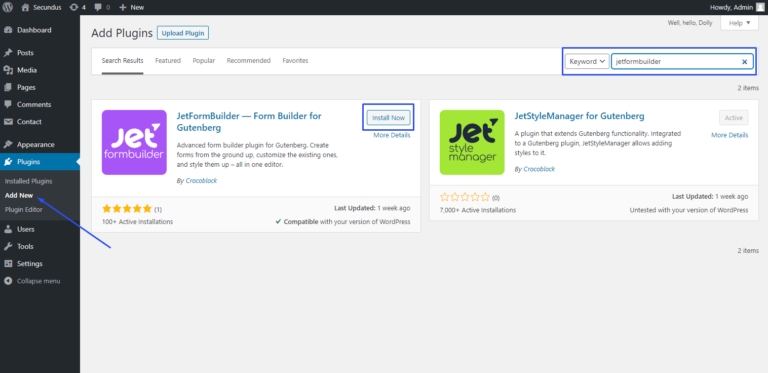Open the New content menu in the admin bar
The height and width of the screenshot is (373, 768).
(x=131, y=7)
